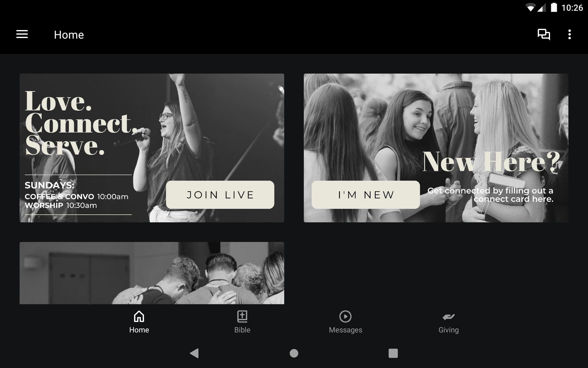Switch to the Giving tab label

point(448,330)
